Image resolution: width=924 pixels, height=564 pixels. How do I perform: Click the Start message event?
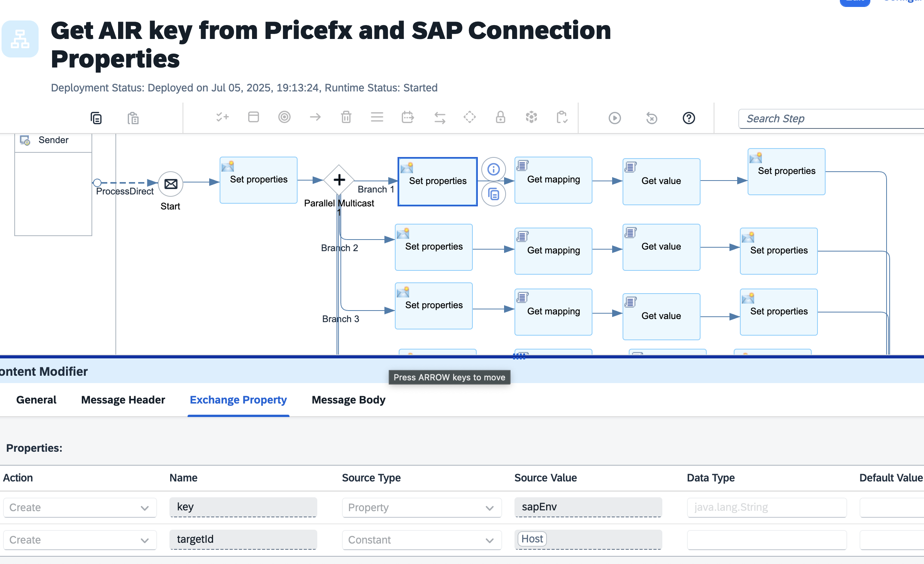171,184
